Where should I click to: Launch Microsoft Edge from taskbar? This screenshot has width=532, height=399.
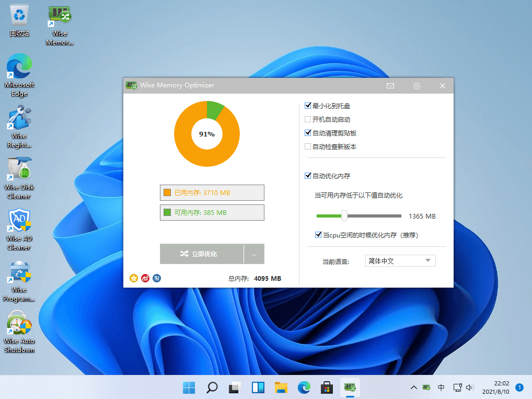(x=304, y=387)
